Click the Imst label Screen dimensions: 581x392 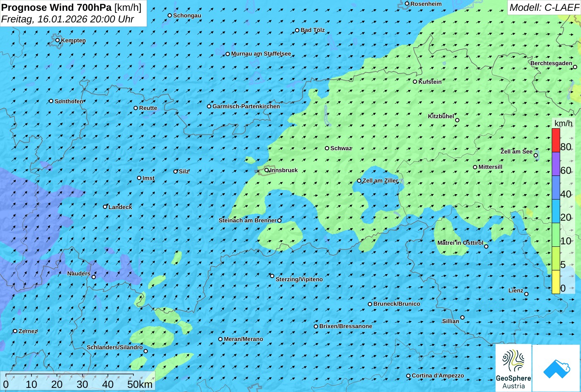click(149, 178)
